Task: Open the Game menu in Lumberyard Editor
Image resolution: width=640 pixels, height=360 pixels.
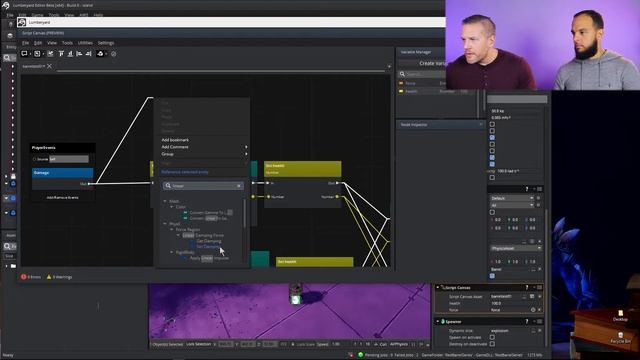Action: click(x=38, y=15)
